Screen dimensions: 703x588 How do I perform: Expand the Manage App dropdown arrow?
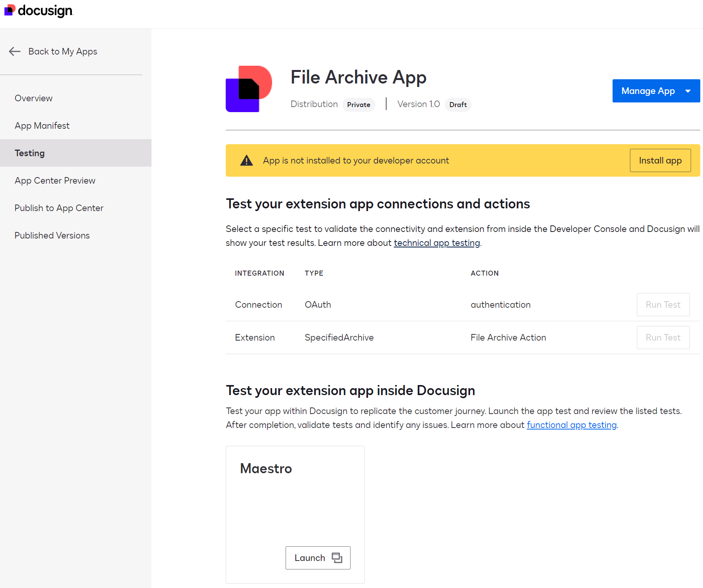click(x=688, y=91)
